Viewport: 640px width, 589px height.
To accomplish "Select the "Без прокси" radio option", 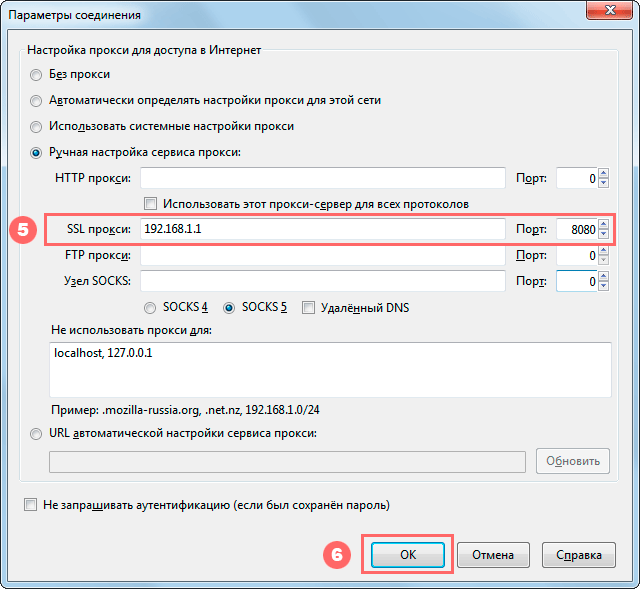I will click(37, 75).
